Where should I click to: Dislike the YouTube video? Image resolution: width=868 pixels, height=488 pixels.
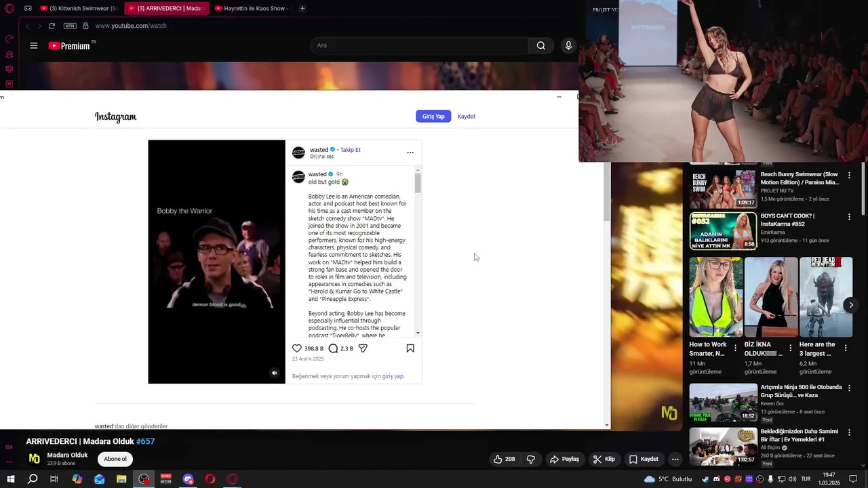pos(531,459)
